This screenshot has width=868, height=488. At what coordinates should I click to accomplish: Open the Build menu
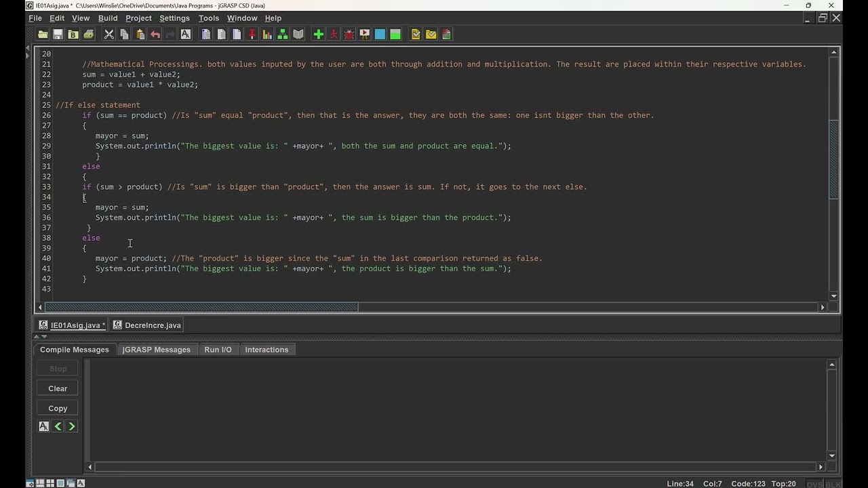click(x=108, y=18)
